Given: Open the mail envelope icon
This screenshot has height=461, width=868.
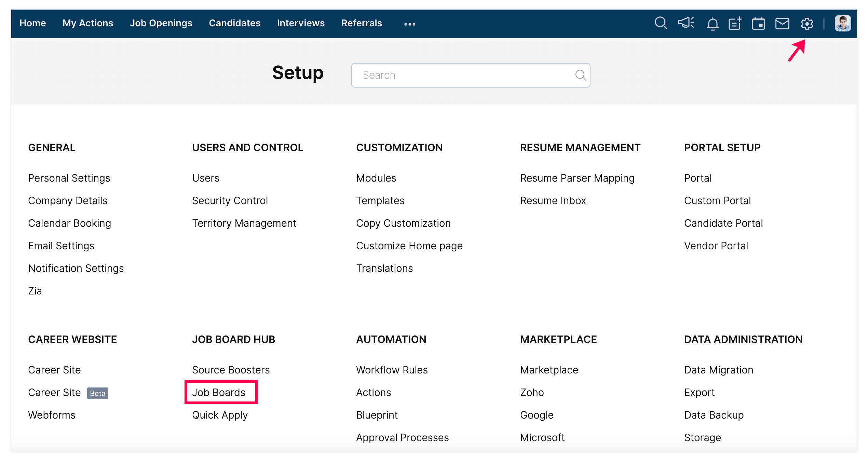Looking at the screenshot, I should click(782, 24).
